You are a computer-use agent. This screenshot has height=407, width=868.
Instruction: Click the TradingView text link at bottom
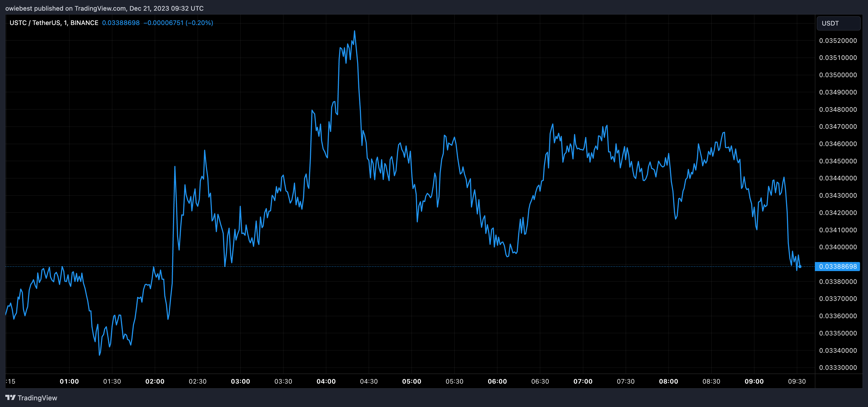pyautogui.click(x=37, y=398)
